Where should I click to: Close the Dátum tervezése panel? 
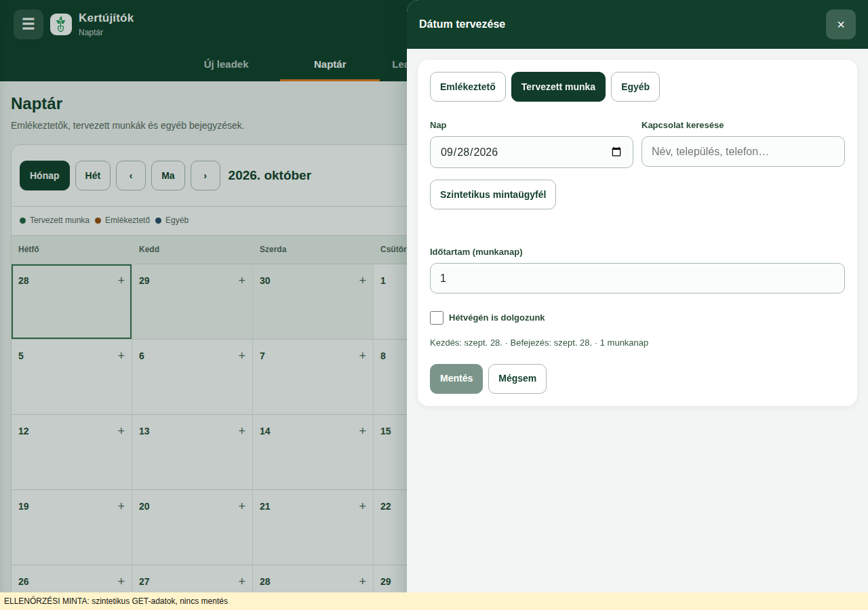pyautogui.click(x=841, y=24)
